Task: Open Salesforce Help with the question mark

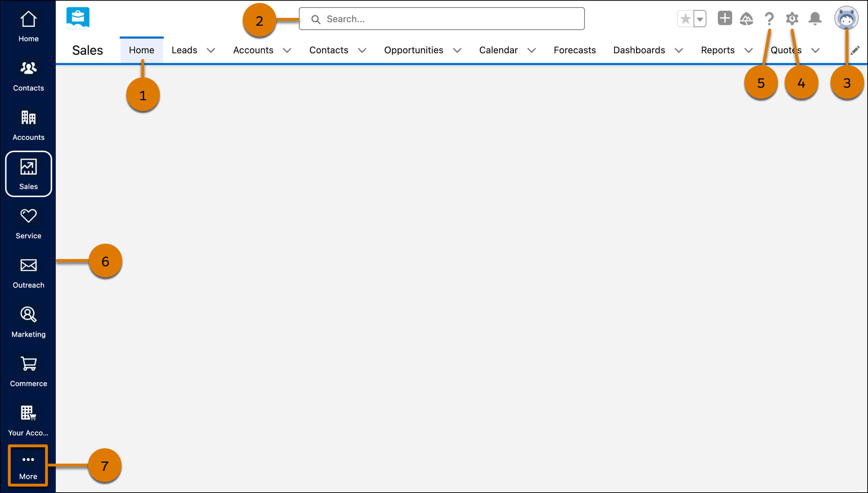Action: [769, 19]
